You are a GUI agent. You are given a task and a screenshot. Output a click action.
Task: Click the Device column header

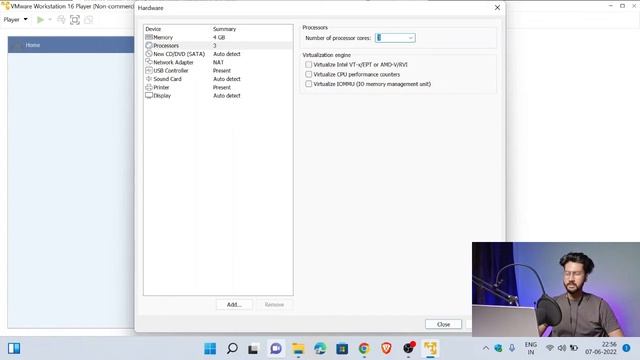click(153, 29)
